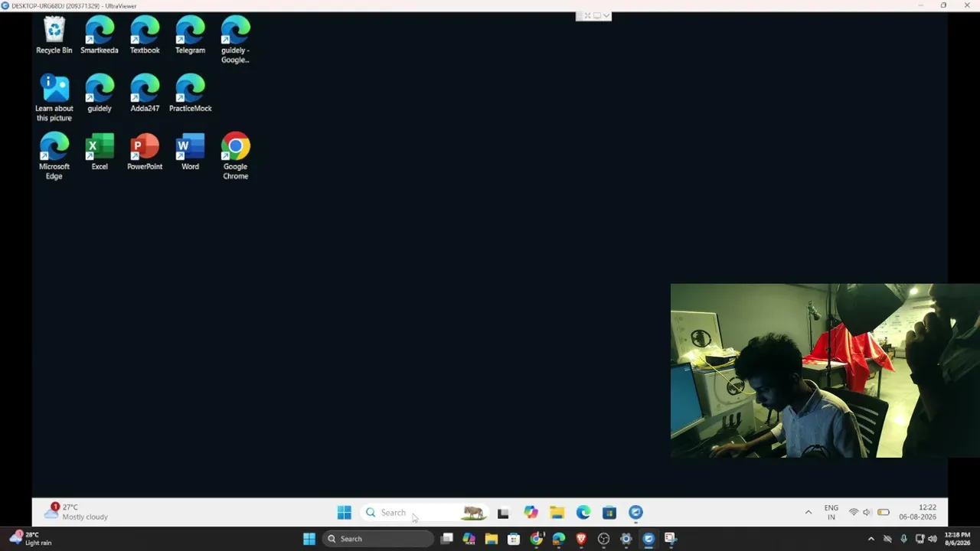The image size is (980, 551).
Task: Open weather widget showing 27°C Mostly cloudy
Action: [x=75, y=512]
